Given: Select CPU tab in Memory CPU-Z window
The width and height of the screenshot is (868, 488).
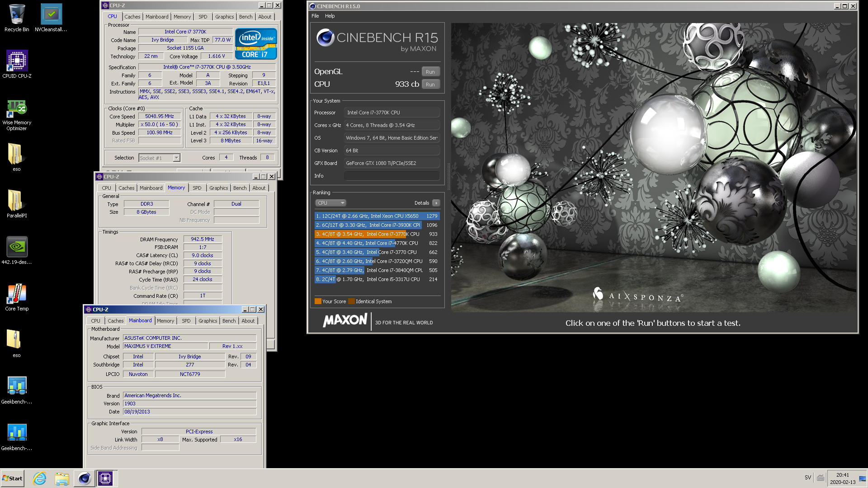Looking at the screenshot, I should pos(107,188).
